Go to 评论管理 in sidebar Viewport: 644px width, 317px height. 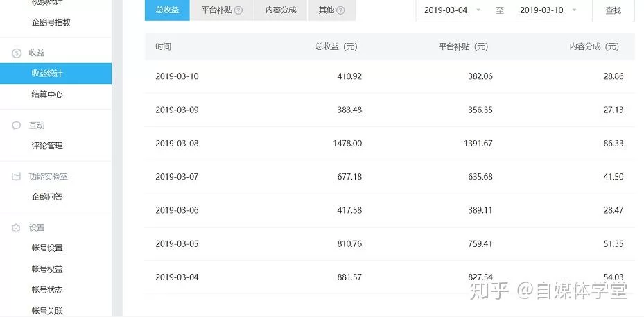click(x=47, y=146)
